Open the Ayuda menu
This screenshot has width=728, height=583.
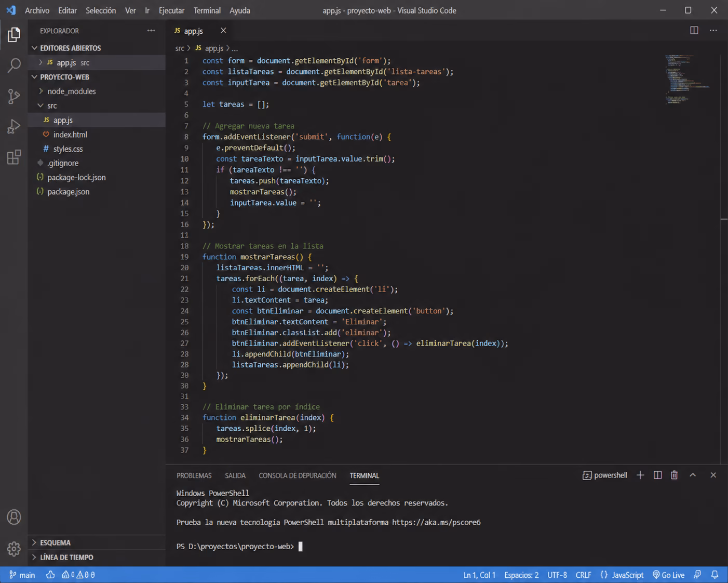pyautogui.click(x=240, y=10)
